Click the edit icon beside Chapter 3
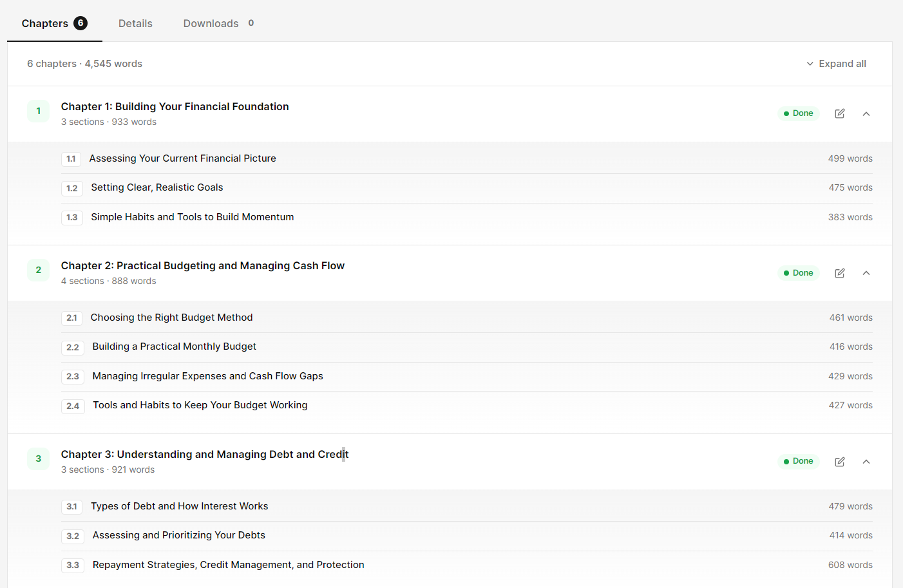Viewport: 903px width, 588px height. coord(840,462)
